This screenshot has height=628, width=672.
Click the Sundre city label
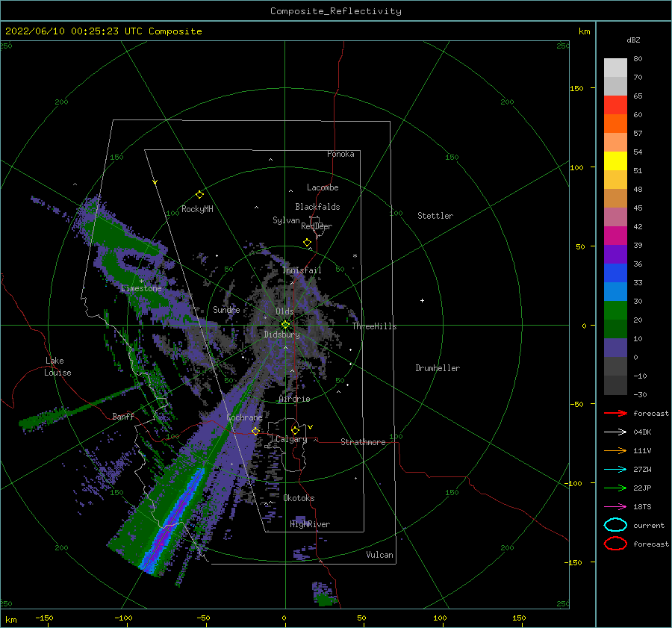(226, 309)
